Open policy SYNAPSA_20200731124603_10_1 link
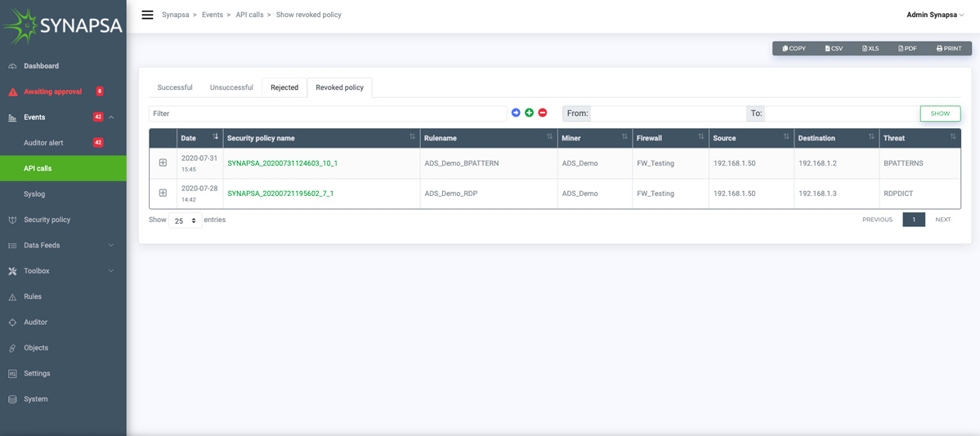Image resolution: width=980 pixels, height=436 pixels. pos(283,163)
